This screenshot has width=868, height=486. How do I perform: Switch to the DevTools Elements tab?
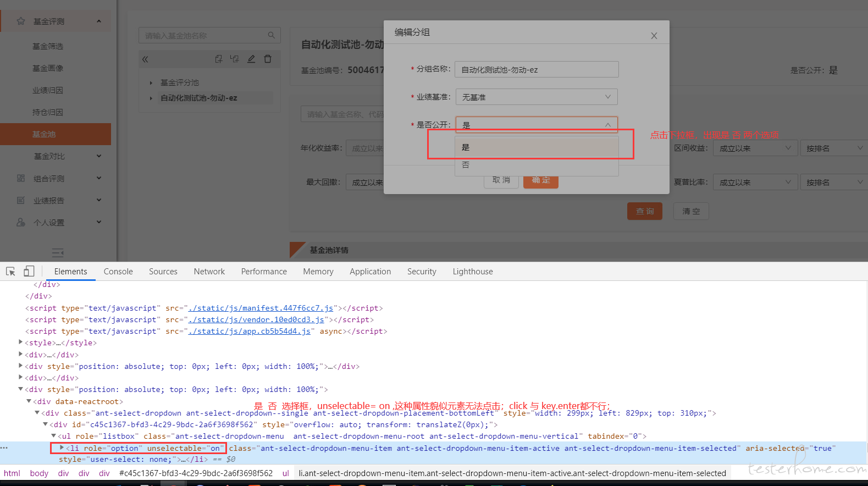coord(70,272)
